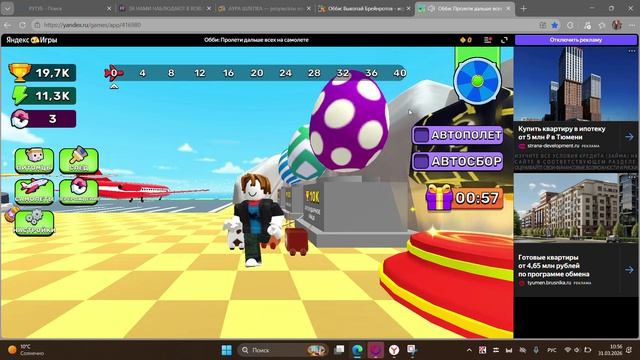The height and width of the screenshot is (360, 640).
Task: Click the red plane marker on distance bar
Action: coord(113,73)
